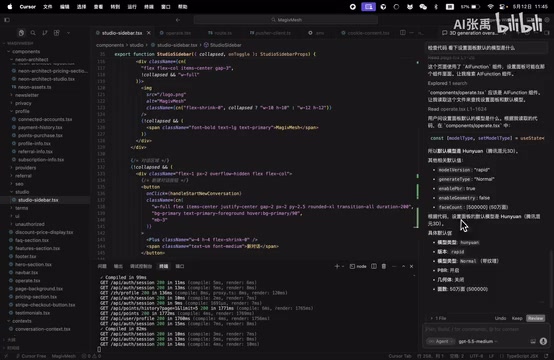Open the Explorer view icon
The width and height of the screenshot is (554, 360).
point(21,33)
